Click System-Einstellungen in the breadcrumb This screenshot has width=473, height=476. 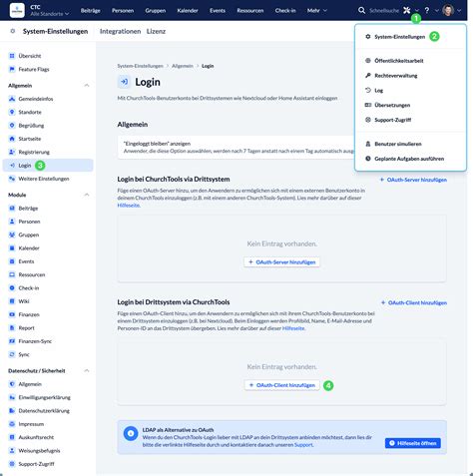140,66
